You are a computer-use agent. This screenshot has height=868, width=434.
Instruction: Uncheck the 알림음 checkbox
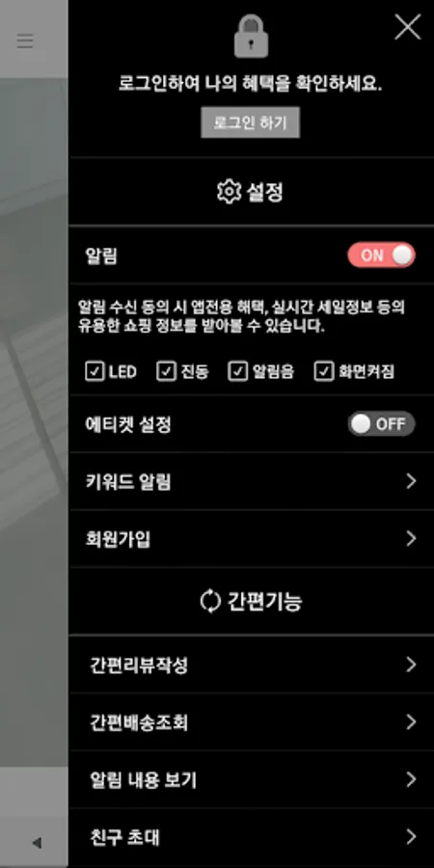tap(237, 371)
